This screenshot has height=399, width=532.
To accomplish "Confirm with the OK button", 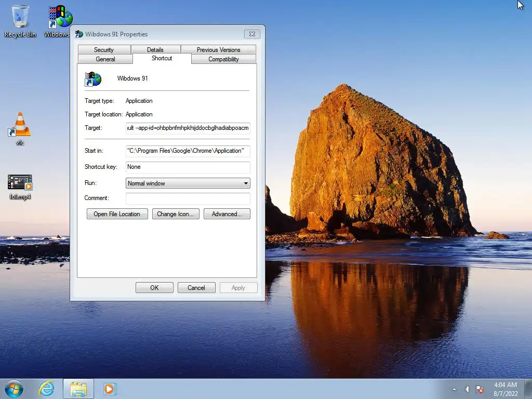I will (154, 288).
